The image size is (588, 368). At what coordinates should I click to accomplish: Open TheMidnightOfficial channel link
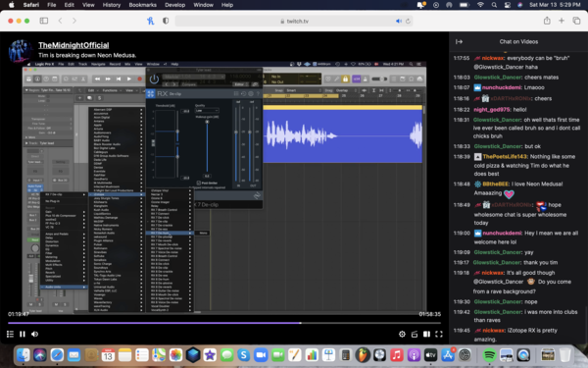73,45
